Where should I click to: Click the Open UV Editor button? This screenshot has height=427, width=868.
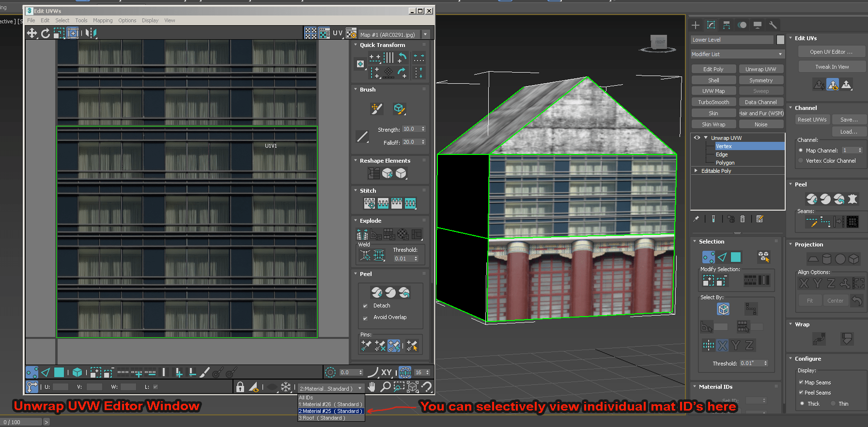(832, 52)
